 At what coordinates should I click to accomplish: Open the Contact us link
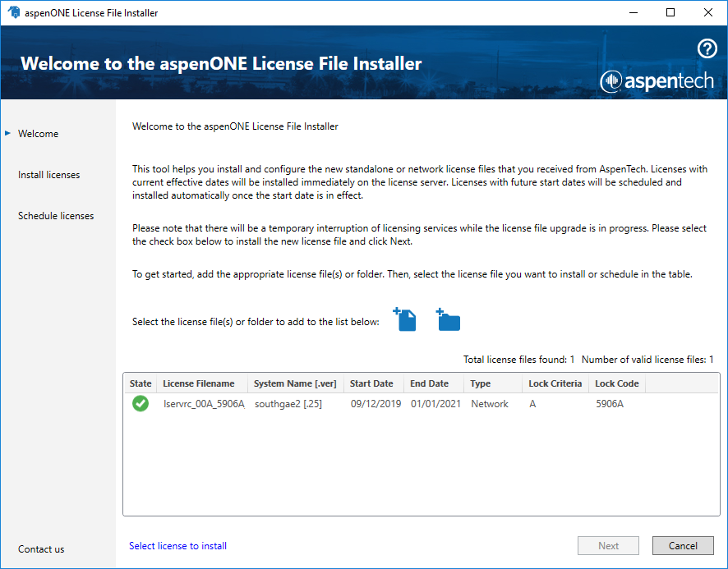click(41, 549)
